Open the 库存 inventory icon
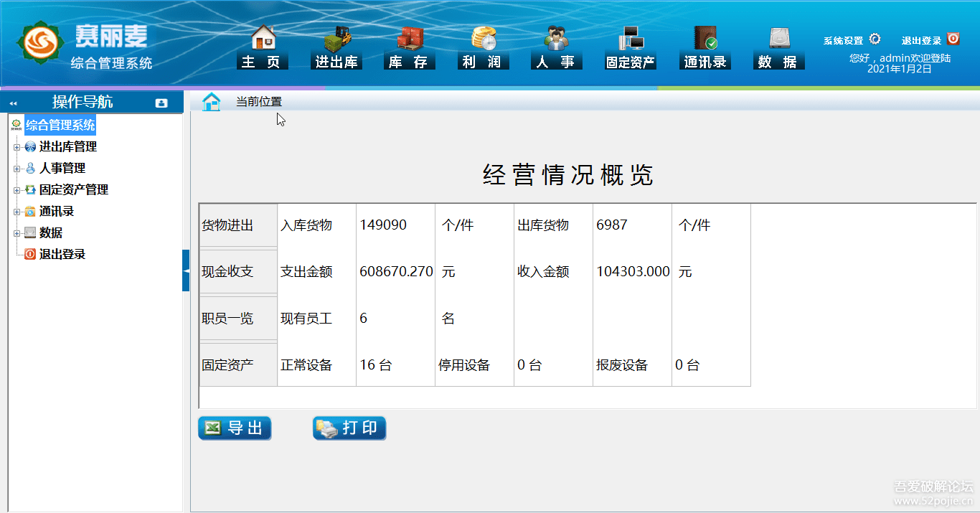This screenshot has width=980, height=513. tap(410, 39)
